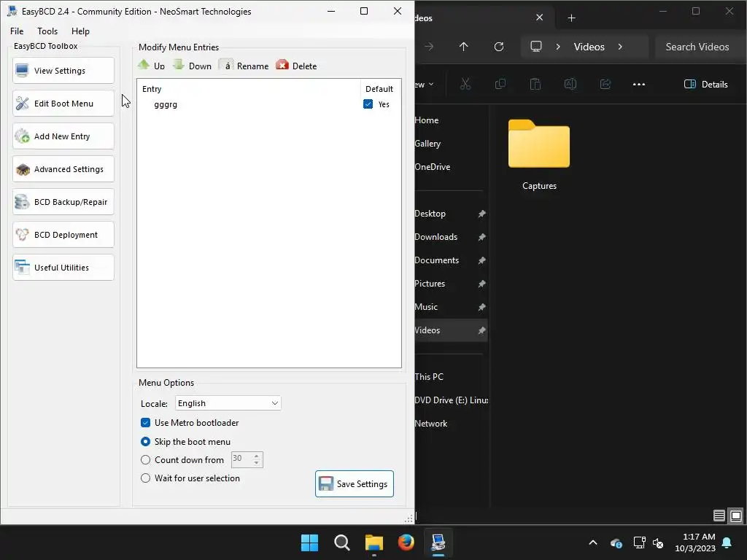747x560 pixels.
Task: Open Advanced Settings panel
Action: pos(63,169)
